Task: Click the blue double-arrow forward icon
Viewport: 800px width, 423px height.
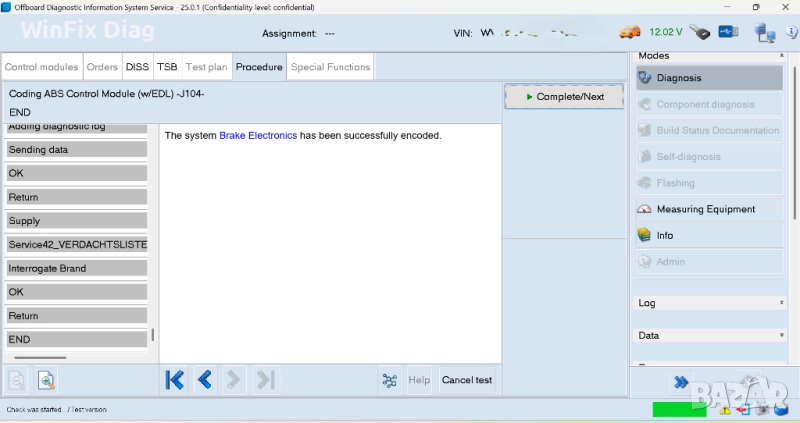Action: [681, 382]
